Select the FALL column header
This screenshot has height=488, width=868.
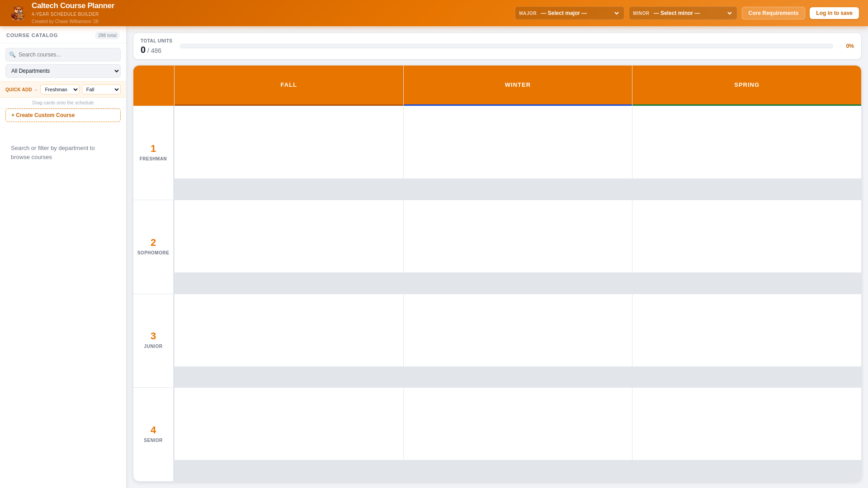coord(288,85)
